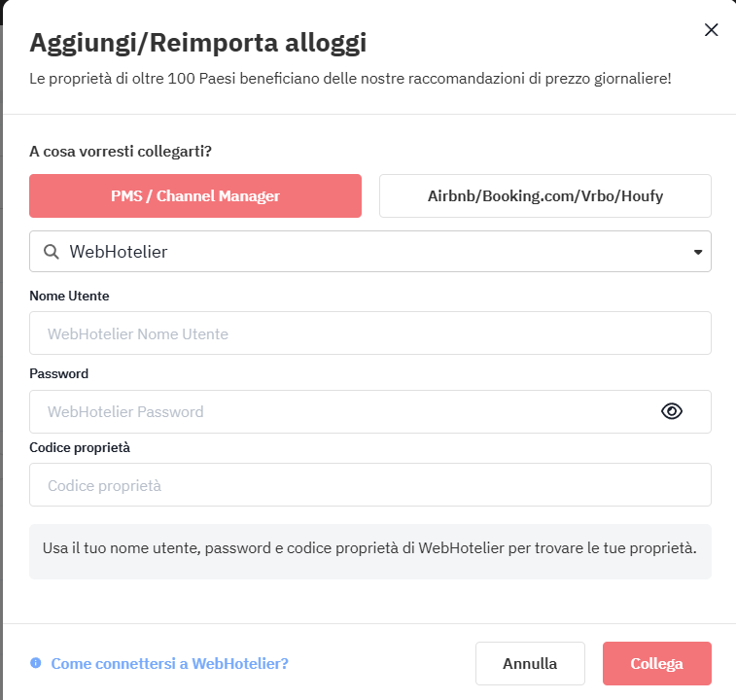This screenshot has height=700, width=736.
Task: Show the password with the eye icon
Action: [x=672, y=411]
